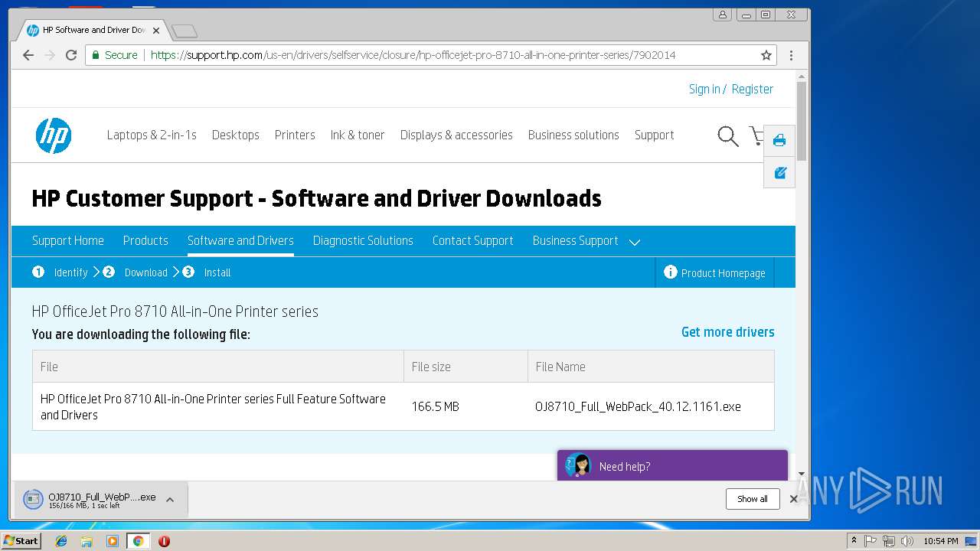This screenshot has width=980, height=551.
Task: Open the Windows Start menu
Action: 21,540
